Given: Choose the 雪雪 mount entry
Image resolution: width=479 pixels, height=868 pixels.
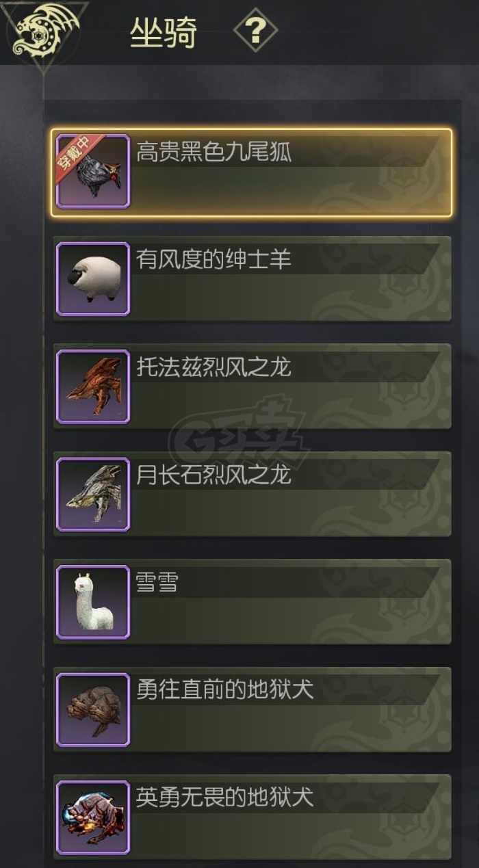Looking at the screenshot, I should coord(252,601).
